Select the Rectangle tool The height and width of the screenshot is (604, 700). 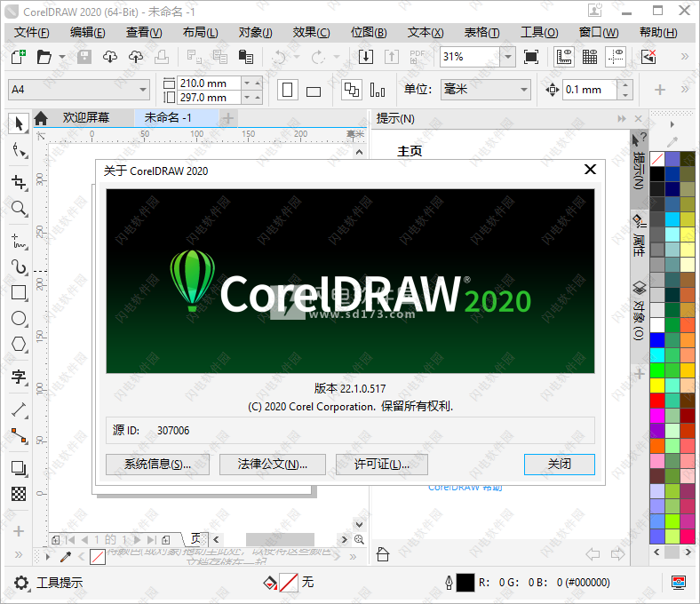[x=19, y=293]
